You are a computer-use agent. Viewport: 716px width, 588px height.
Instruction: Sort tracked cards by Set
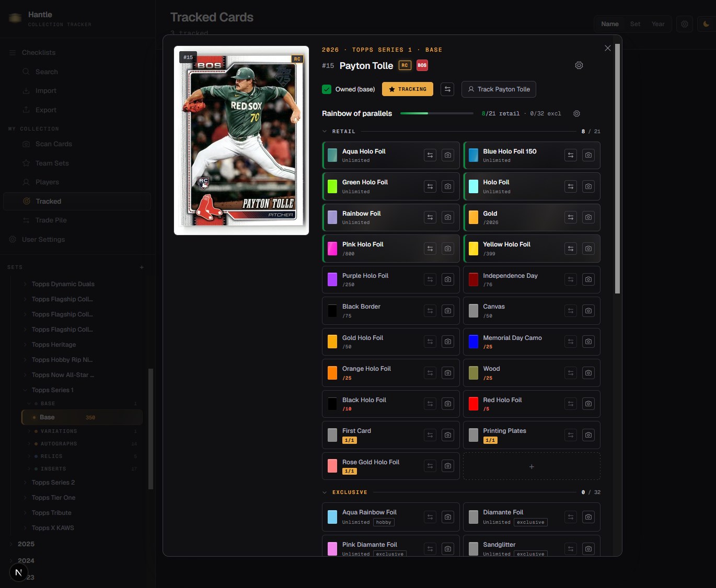point(635,24)
